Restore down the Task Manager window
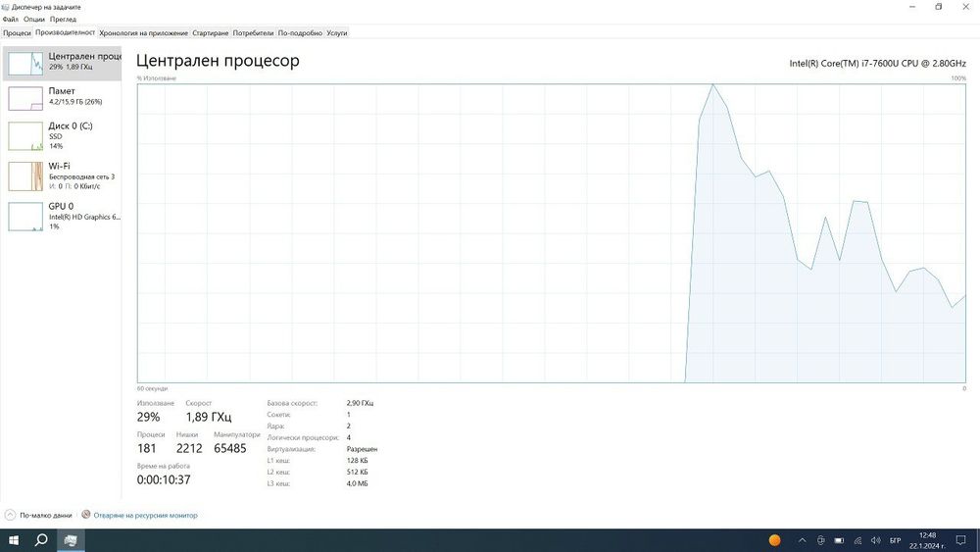Screen dimensions: 980x552 (x=939, y=7)
